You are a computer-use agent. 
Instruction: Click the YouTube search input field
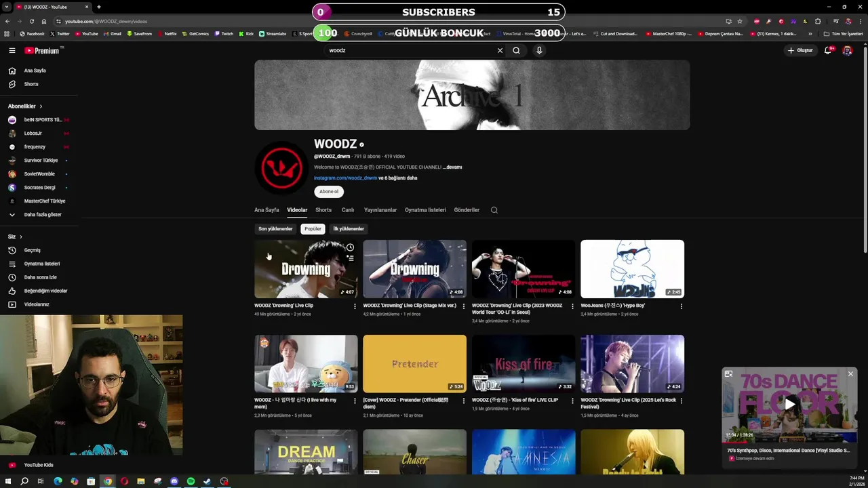click(x=410, y=50)
